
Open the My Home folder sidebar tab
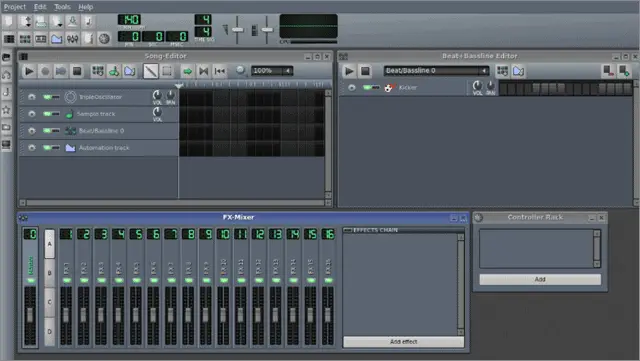point(6,127)
